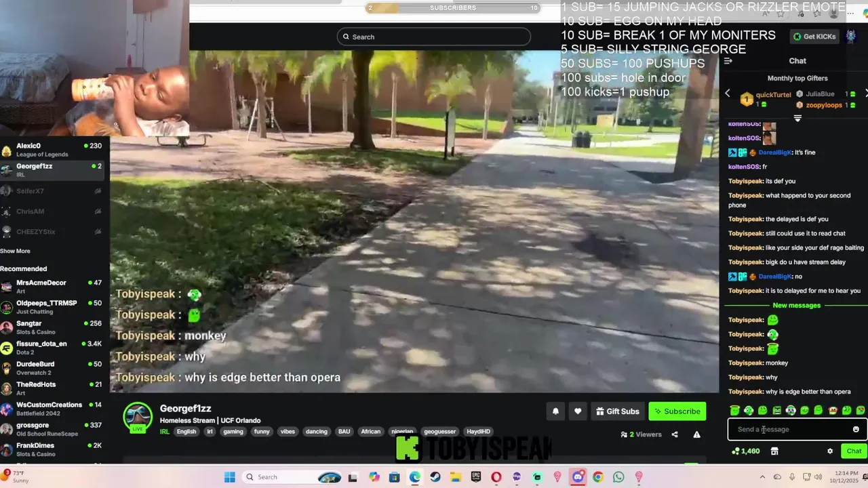Click quickTurtel in top gifters
Screen dimensions: 868x488
774,95
